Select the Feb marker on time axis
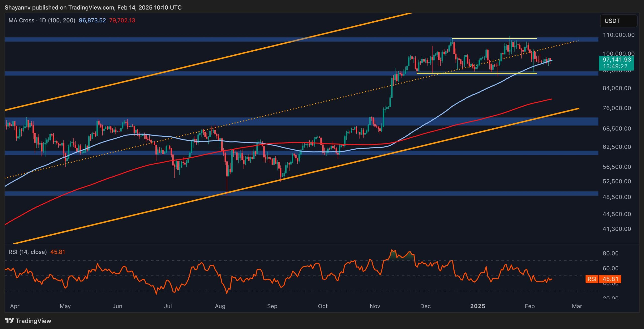644x329 pixels. pos(529,306)
